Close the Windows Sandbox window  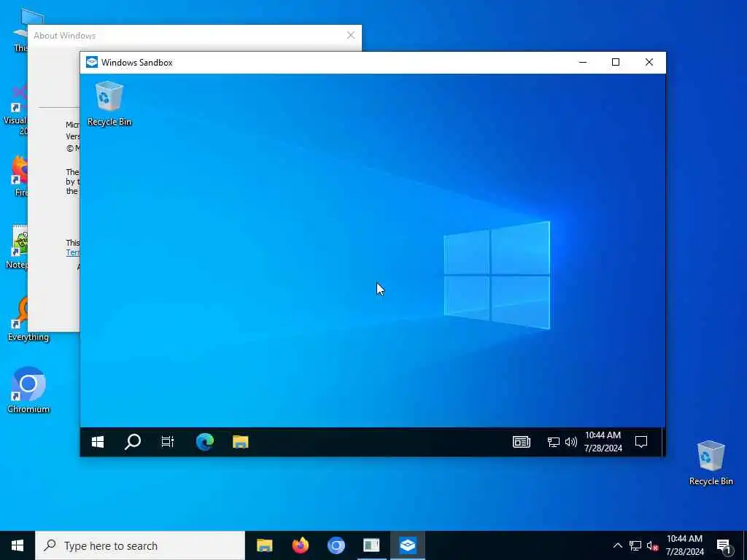click(x=649, y=63)
